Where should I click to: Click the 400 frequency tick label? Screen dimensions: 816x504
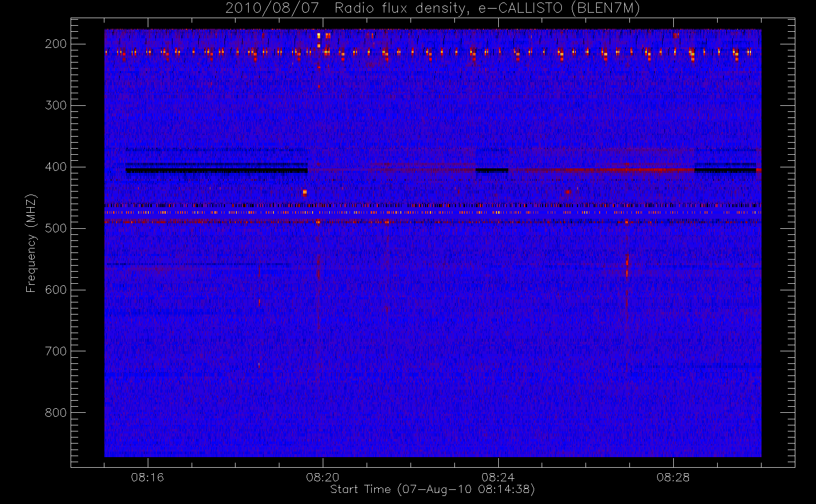coord(56,167)
